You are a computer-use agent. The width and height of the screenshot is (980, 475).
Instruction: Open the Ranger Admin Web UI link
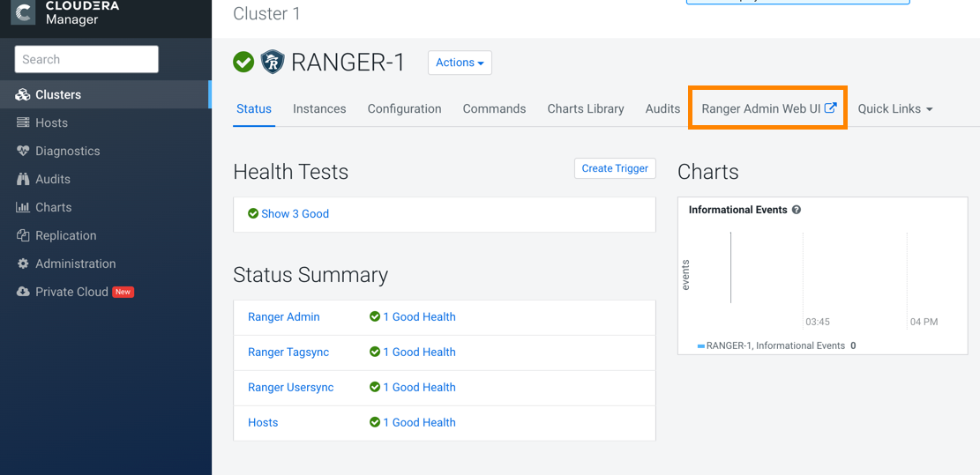(767, 108)
